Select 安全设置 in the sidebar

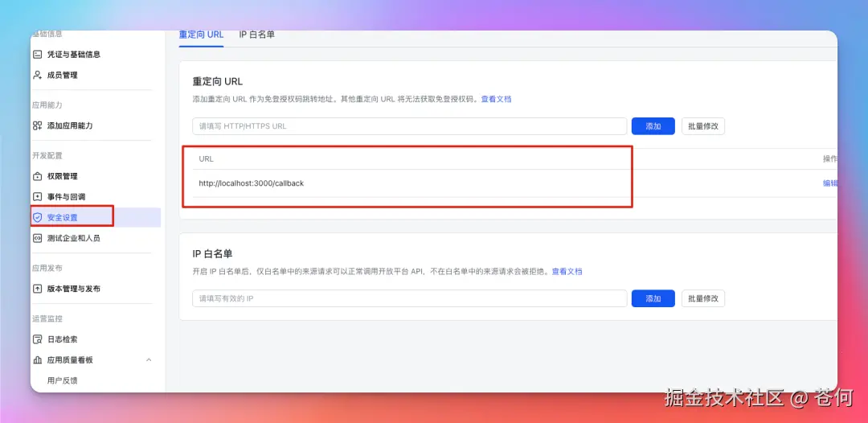(96, 218)
